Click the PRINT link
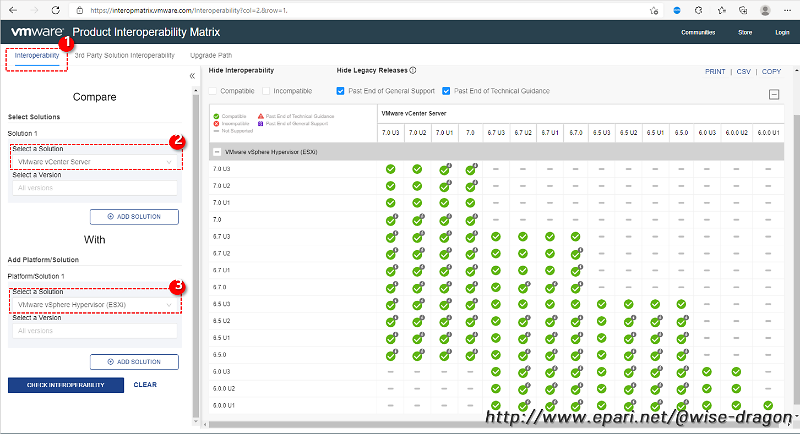Viewport: 800px width, 434px height. [x=715, y=71]
